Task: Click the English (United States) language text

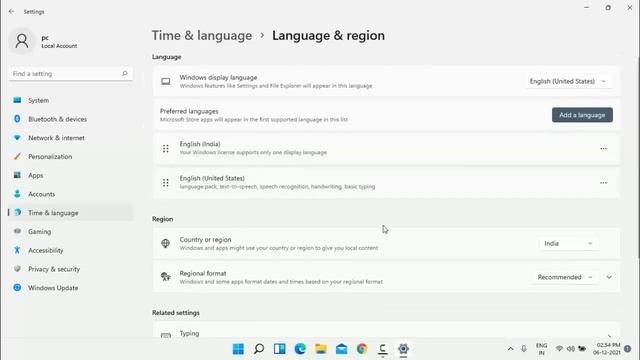Action: [212, 178]
